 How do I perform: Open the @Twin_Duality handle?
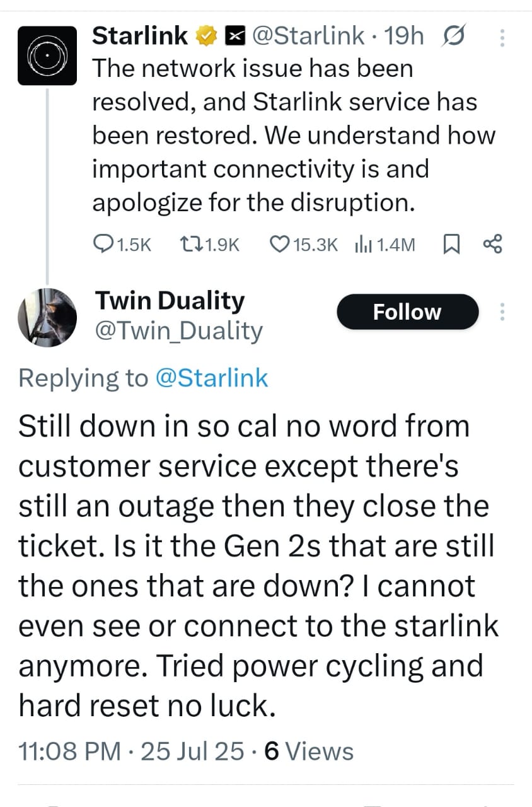[178, 330]
